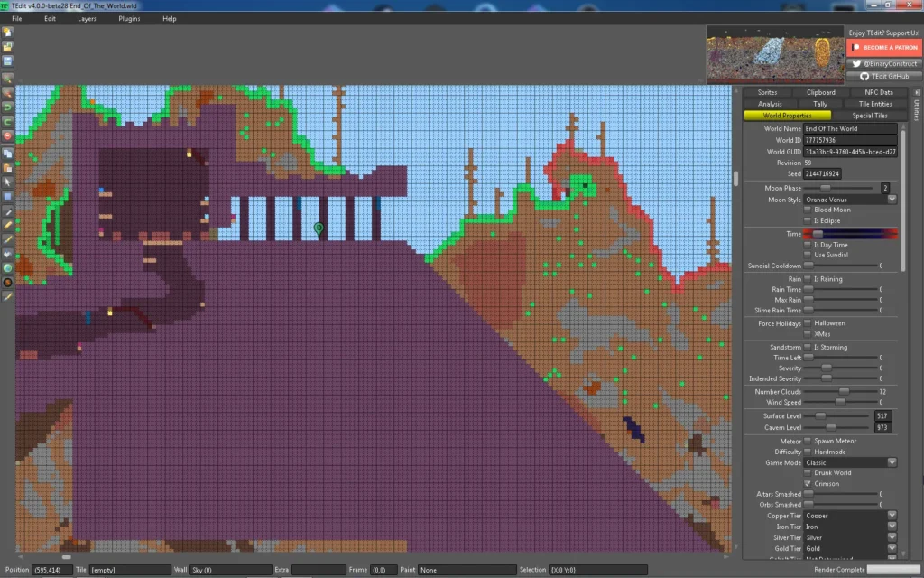The image size is (924, 578).
Task: Select the dark orange Morph tool icon
Action: [x=7, y=283]
